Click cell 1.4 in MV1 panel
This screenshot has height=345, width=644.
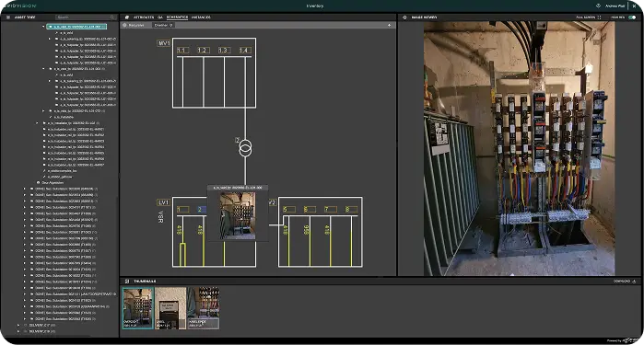244,50
